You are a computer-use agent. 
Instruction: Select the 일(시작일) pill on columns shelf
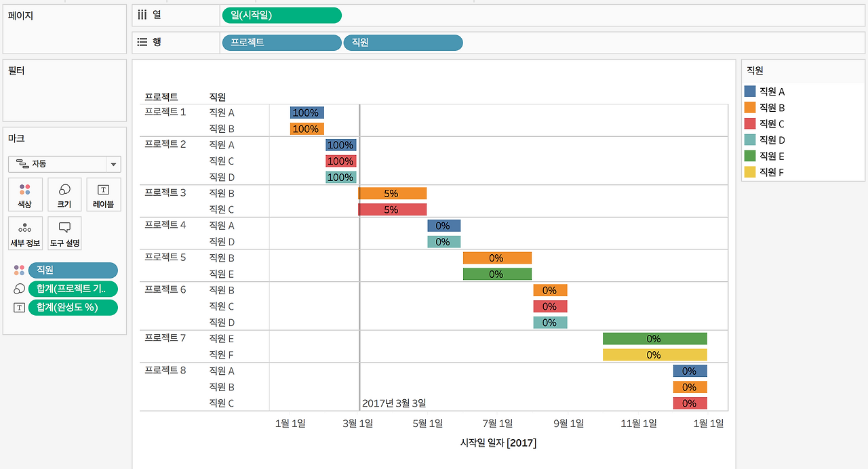tap(281, 16)
